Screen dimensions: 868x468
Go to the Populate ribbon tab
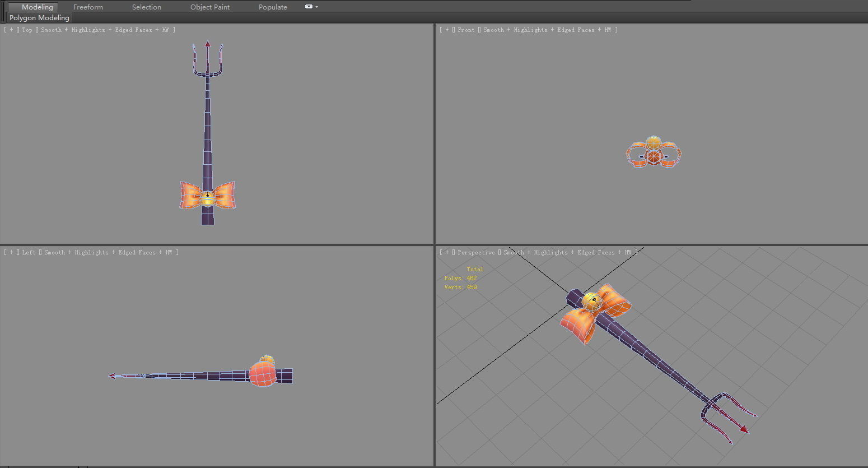tap(273, 7)
